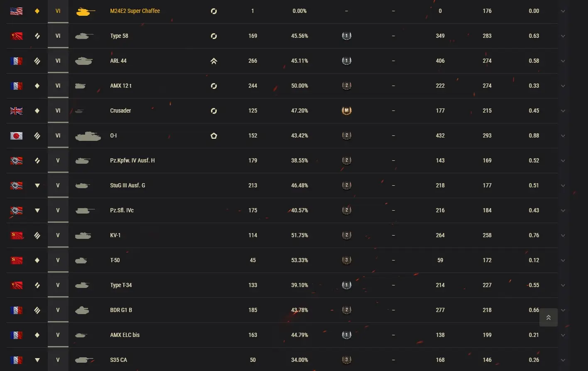Click the StuG III tank destroyer class icon
Viewport: 588px width, 371px height.
pos(37,186)
